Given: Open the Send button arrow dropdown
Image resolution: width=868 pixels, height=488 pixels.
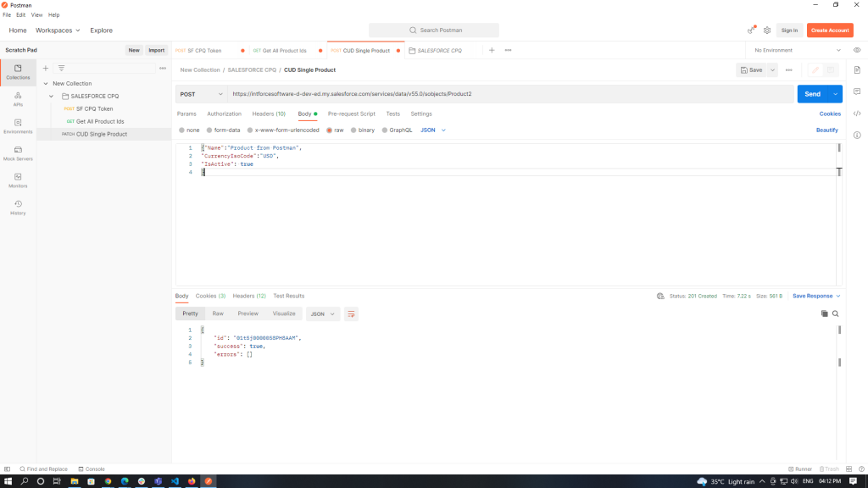Looking at the screenshot, I should [x=835, y=94].
